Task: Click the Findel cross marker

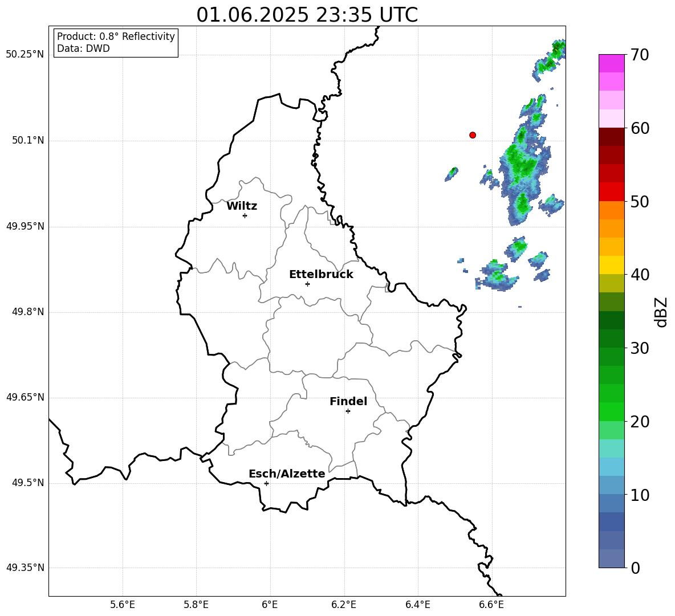Action: pos(348,411)
